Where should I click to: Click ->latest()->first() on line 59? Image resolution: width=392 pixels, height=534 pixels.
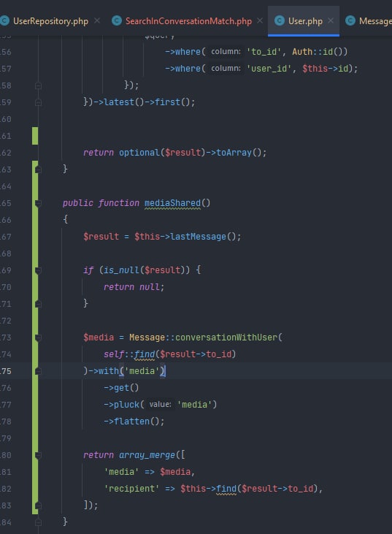144,102
